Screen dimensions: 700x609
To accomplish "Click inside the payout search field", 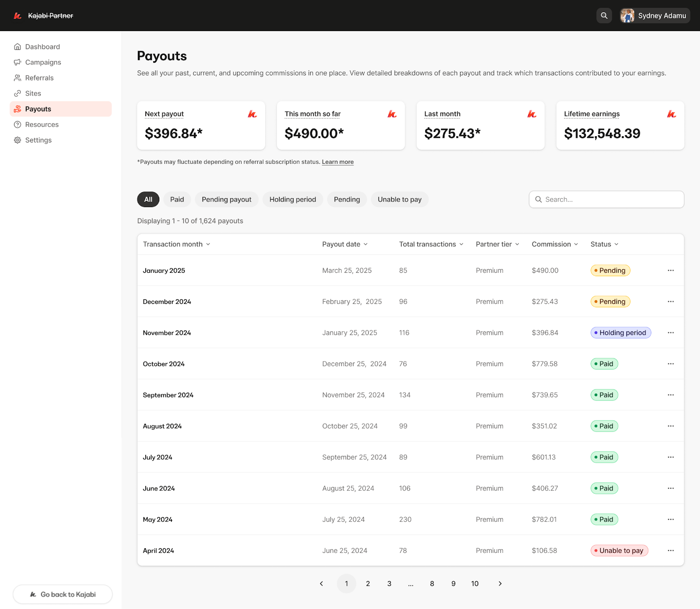I will click(x=607, y=199).
